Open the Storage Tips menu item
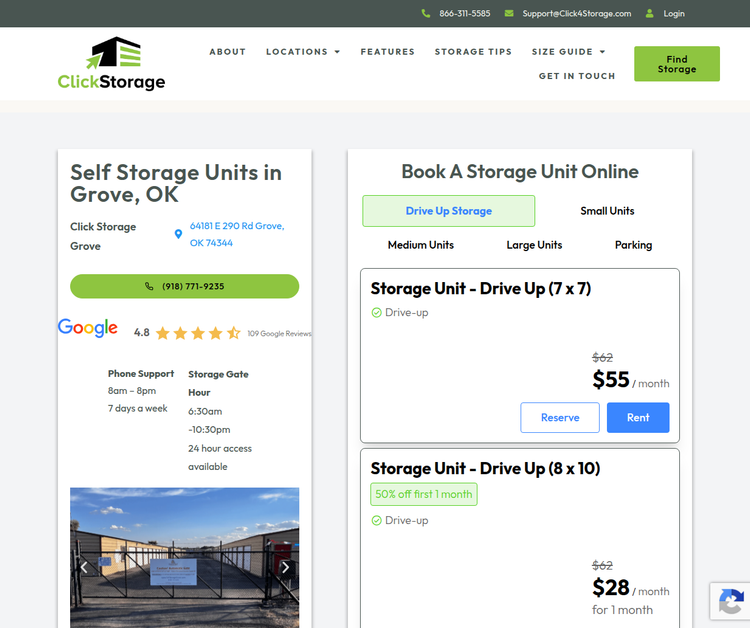This screenshot has width=750, height=628. tap(473, 52)
